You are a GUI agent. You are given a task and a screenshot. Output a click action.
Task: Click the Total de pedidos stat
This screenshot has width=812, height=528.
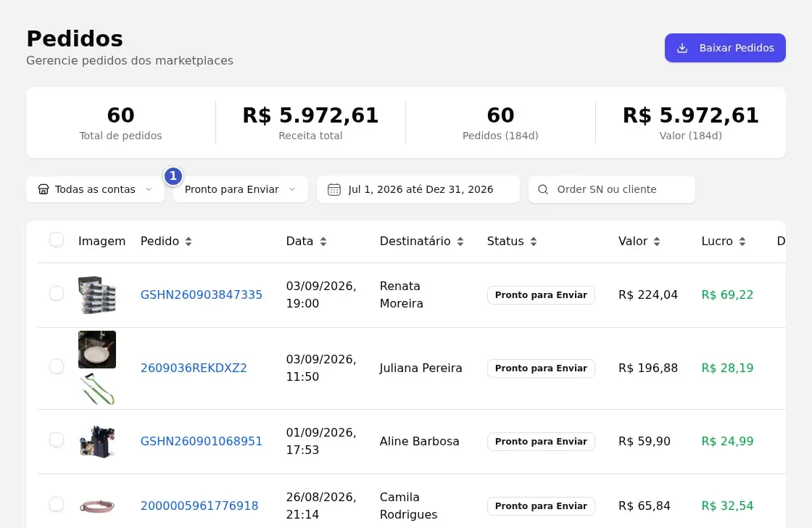pos(120,123)
